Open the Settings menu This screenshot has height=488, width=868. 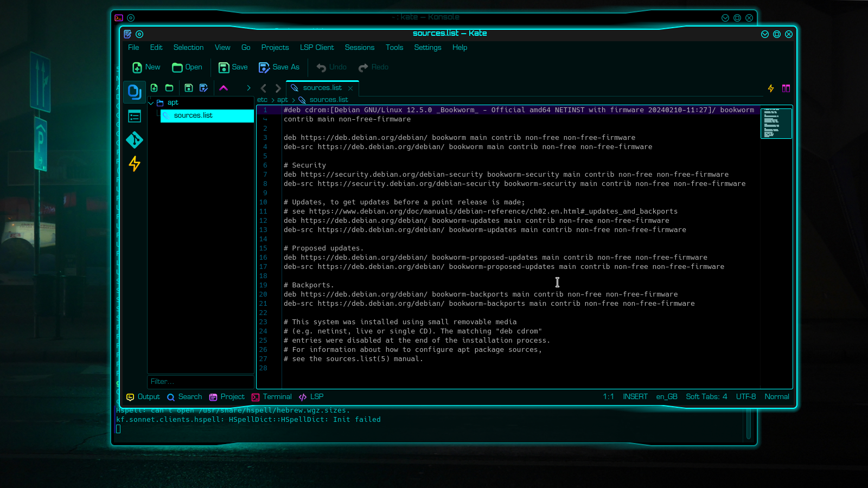click(x=427, y=48)
